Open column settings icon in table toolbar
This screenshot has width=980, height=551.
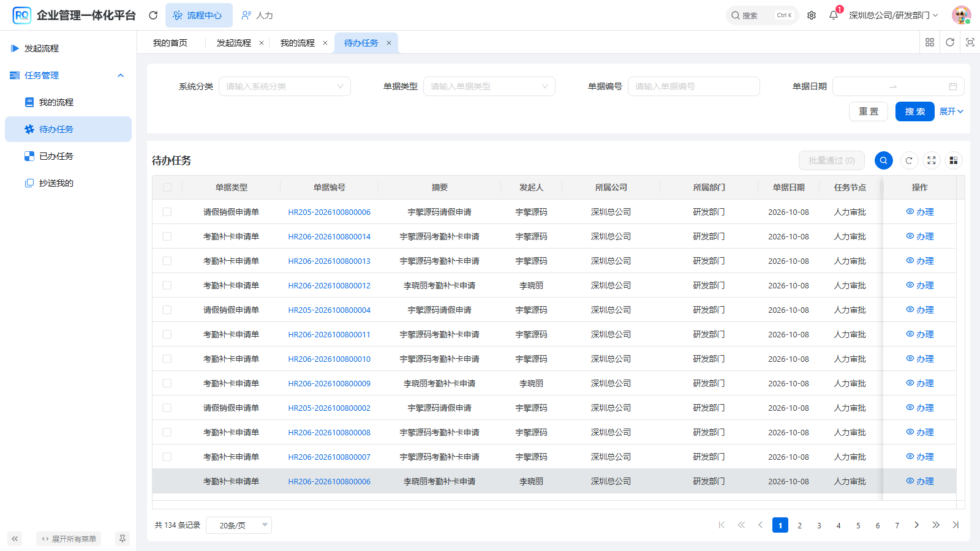(x=954, y=160)
